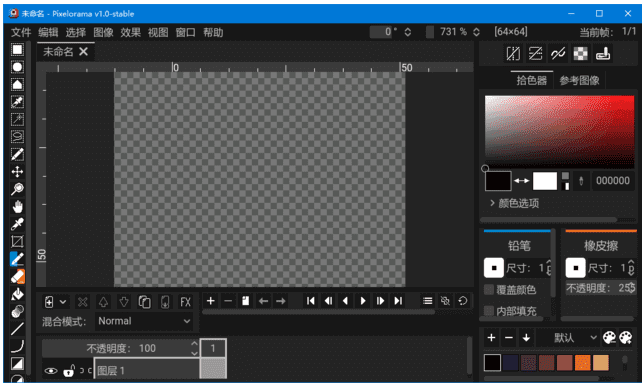Go to next frame

click(380, 301)
